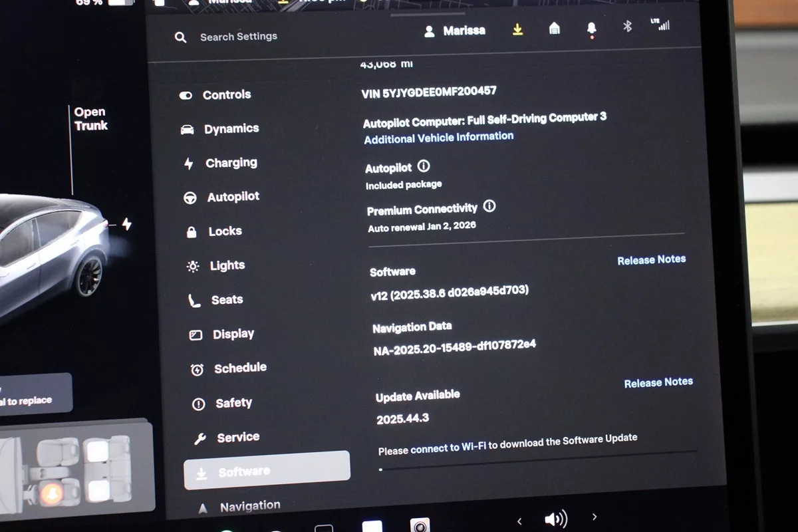Open the HomeLink garage icon
Screen dimensions: 798x532
coord(554,29)
